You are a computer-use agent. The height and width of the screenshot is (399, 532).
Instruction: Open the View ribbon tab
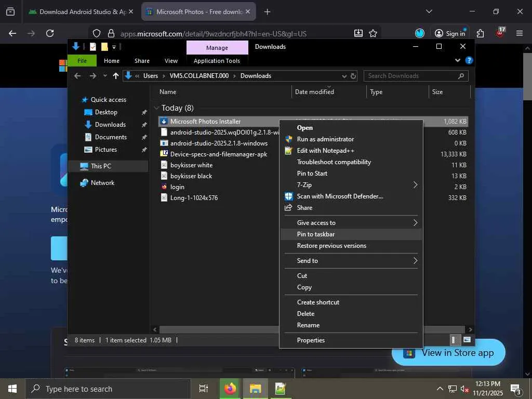pos(171,61)
